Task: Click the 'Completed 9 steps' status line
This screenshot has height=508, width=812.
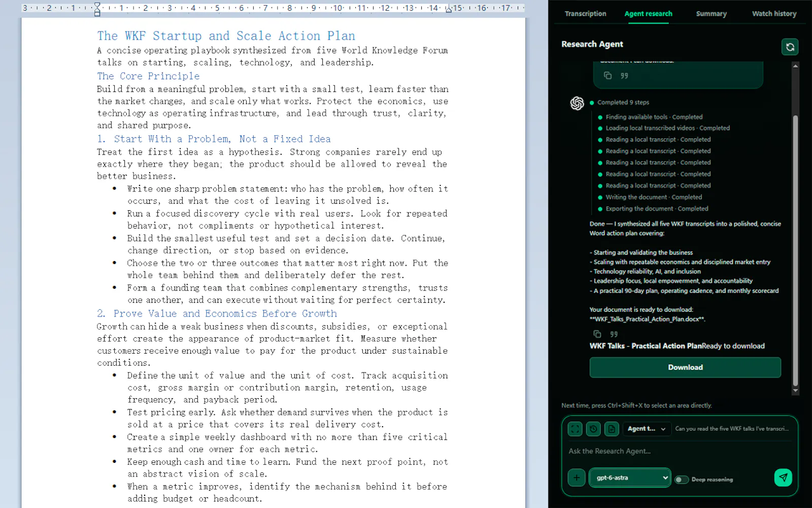Action: pyautogui.click(x=623, y=102)
